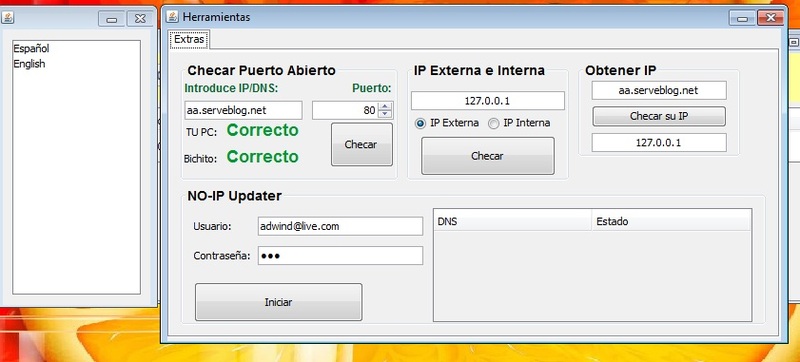Image resolution: width=800 pixels, height=362 pixels.
Task: Click the Correcto status beside Bichito
Action: point(263,157)
